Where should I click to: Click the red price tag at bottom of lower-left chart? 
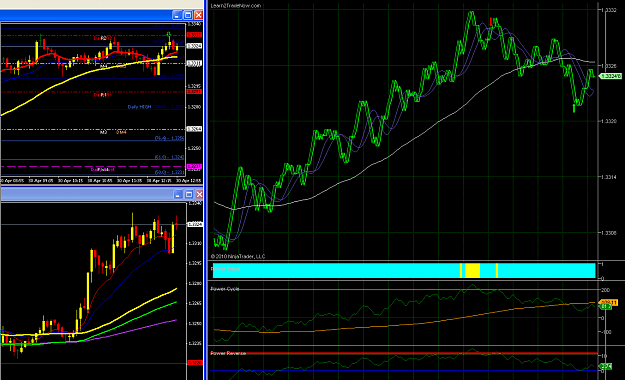click(195, 363)
